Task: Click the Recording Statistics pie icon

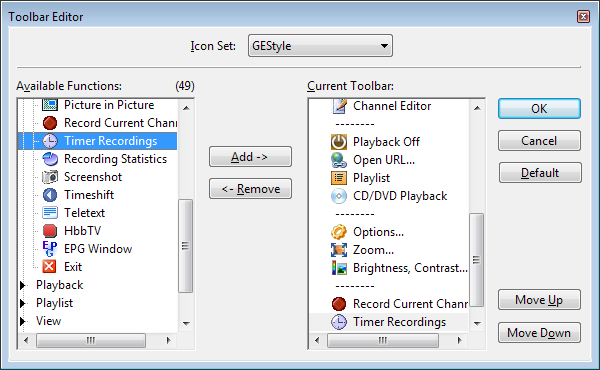Action: point(50,159)
